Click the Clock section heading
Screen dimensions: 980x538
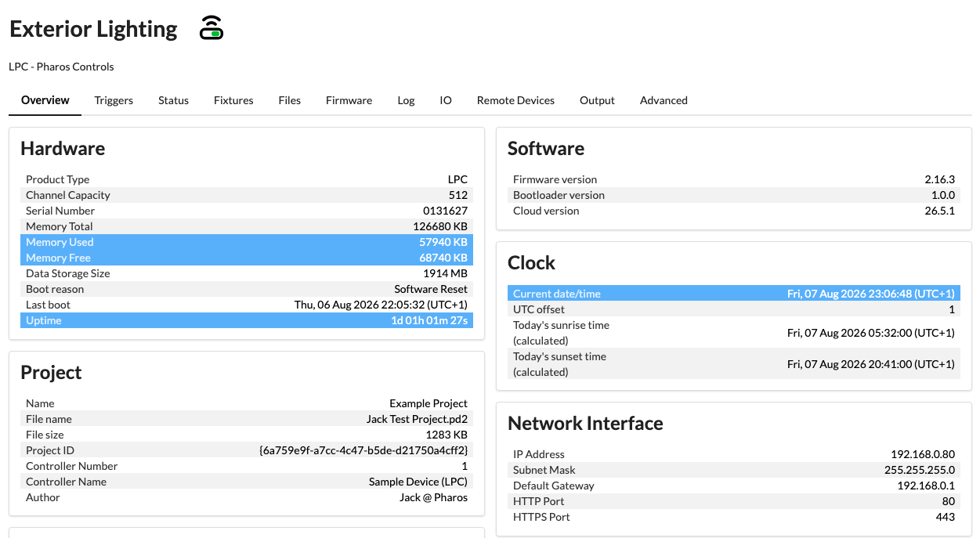point(531,263)
